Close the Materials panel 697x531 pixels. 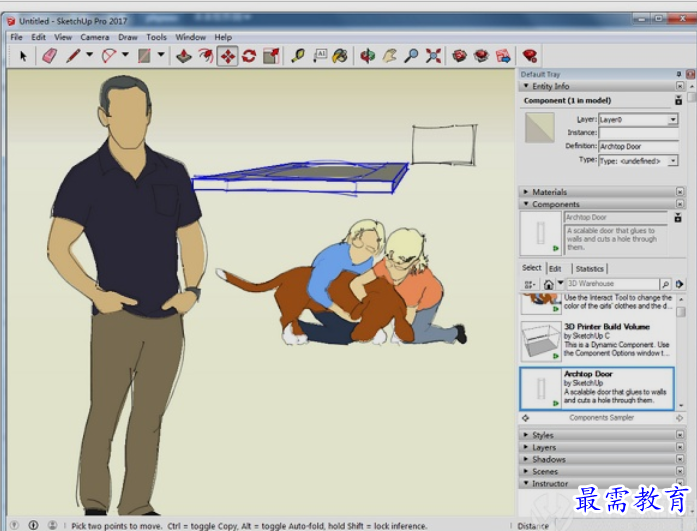680,192
